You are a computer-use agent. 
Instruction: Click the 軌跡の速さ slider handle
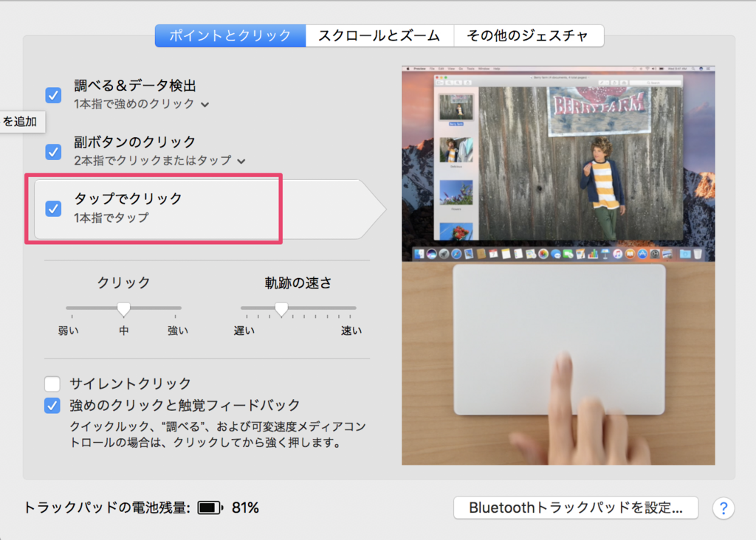(x=281, y=308)
